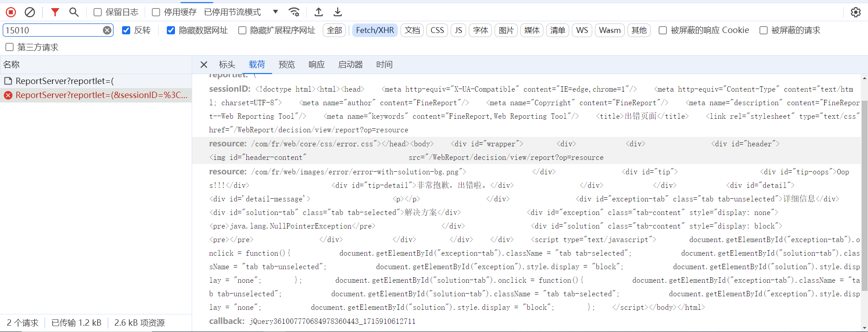868x332 pixels.
Task: Click scrollbar down arrow in payload panel
Action: pyautogui.click(x=864, y=328)
